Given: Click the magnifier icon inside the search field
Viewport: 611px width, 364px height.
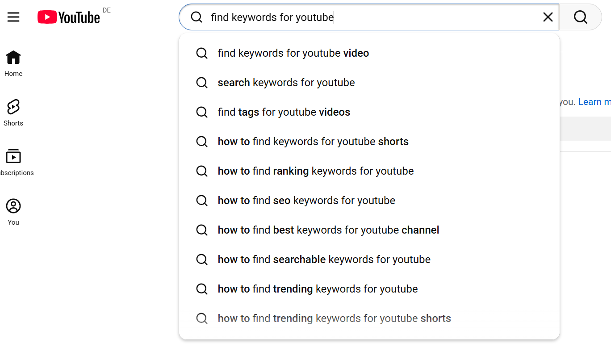Looking at the screenshot, I should pyautogui.click(x=197, y=17).
